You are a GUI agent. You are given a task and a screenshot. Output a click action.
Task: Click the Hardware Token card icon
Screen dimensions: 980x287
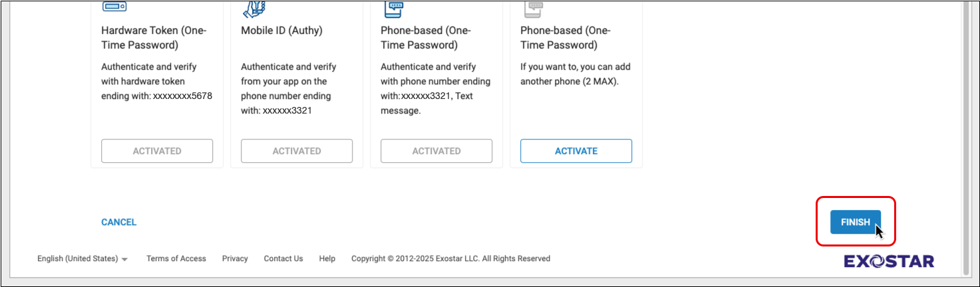[114, 7]
